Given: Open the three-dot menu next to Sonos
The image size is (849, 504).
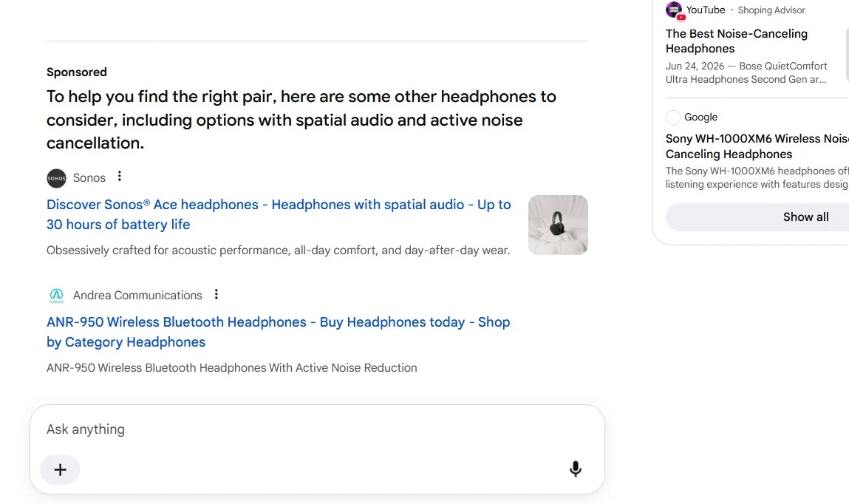Looking at the screenshot, I should click(x=120, y=177).
